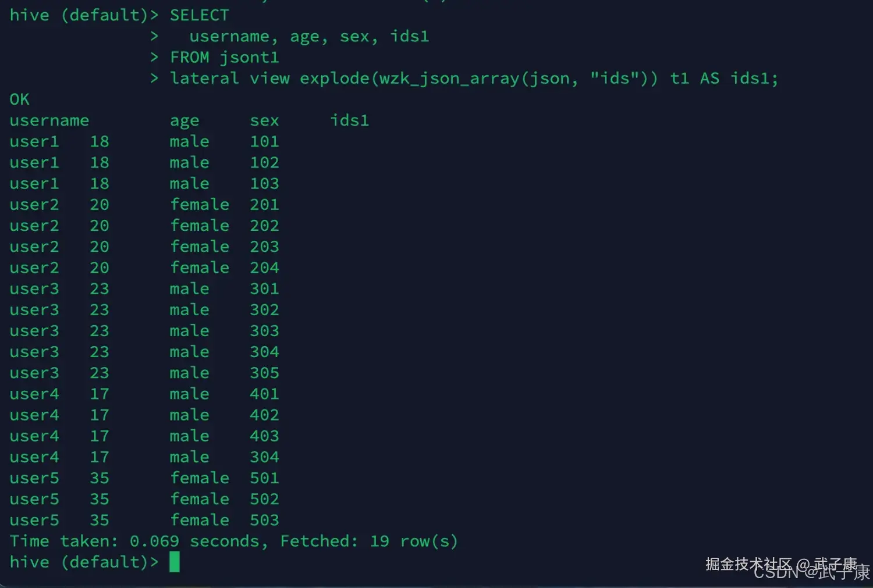
Task: Click the OK status line
Action: [19, 99]
